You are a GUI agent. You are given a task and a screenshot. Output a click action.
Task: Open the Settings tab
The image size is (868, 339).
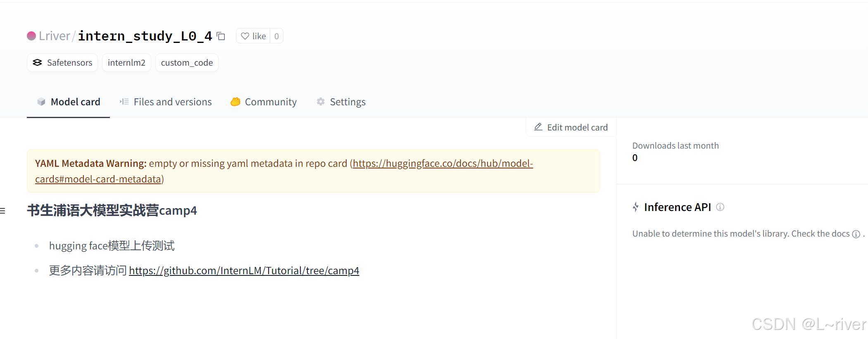341,102
